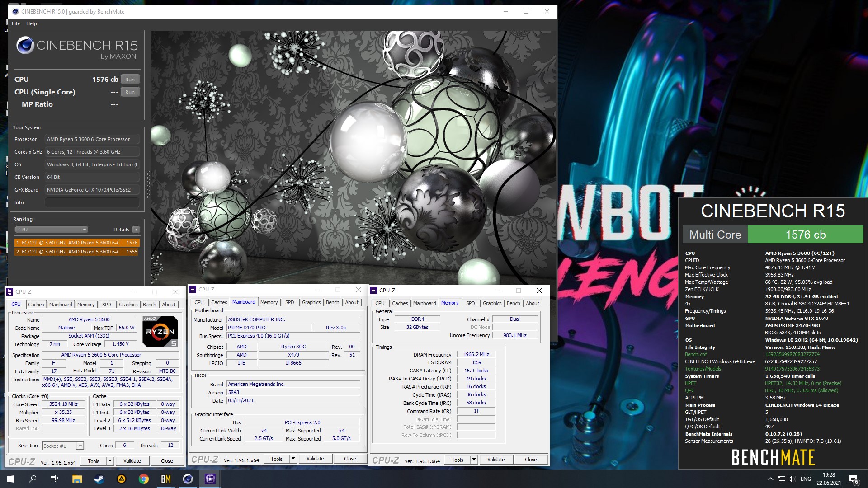The image size is (868, 488).
Task: Click Cinebench sphere logo icon
Action: click(25, 46)
